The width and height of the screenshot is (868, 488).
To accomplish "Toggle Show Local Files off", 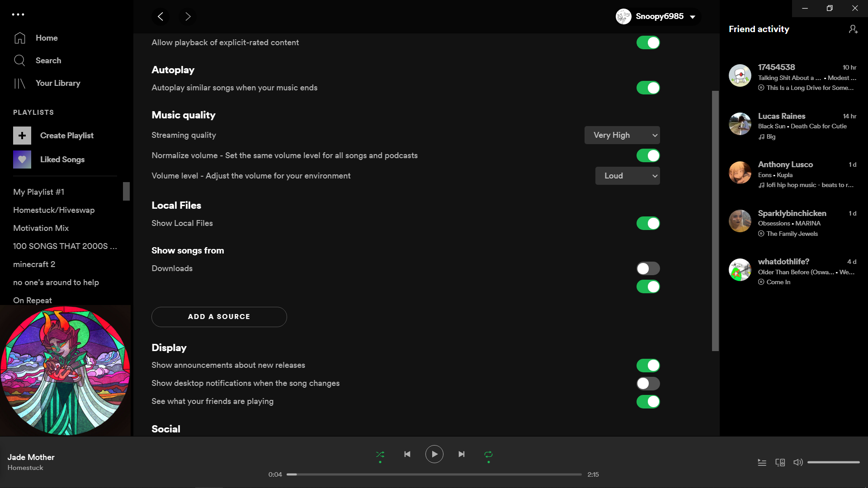I will [x=648, y=224].
